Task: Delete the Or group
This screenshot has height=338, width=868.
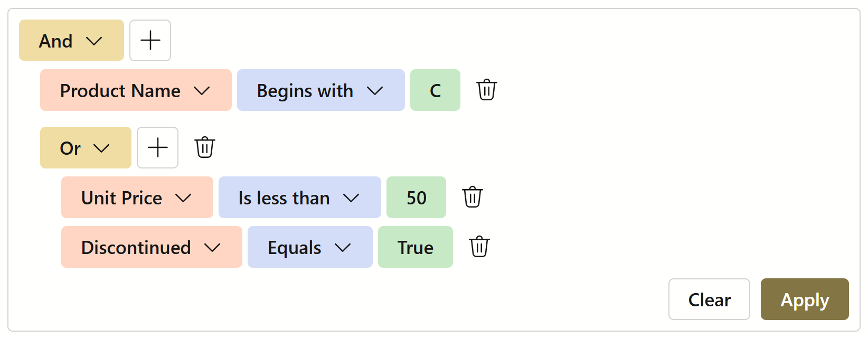Action: click(x=205, y=147)
